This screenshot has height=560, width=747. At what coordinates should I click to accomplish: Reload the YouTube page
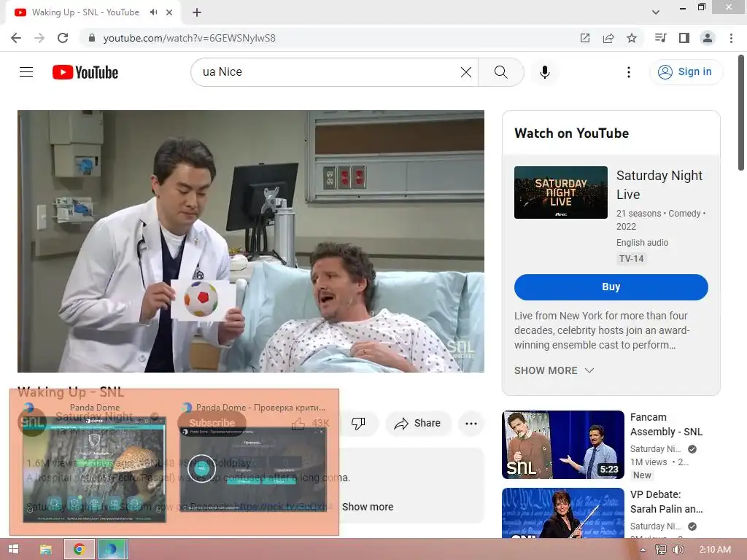pyautogui.click(x=63, y=38)
